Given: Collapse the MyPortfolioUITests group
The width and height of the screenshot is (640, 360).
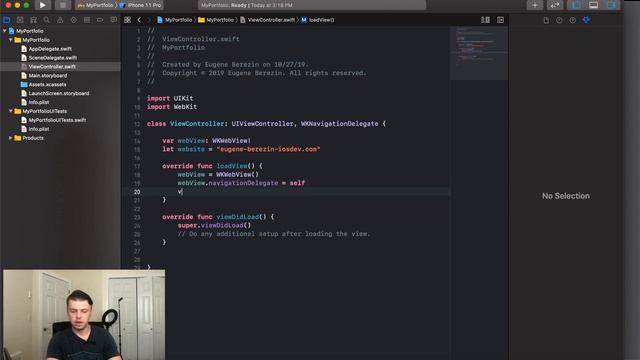Looking at the screenshot, I should coord(11,111).
